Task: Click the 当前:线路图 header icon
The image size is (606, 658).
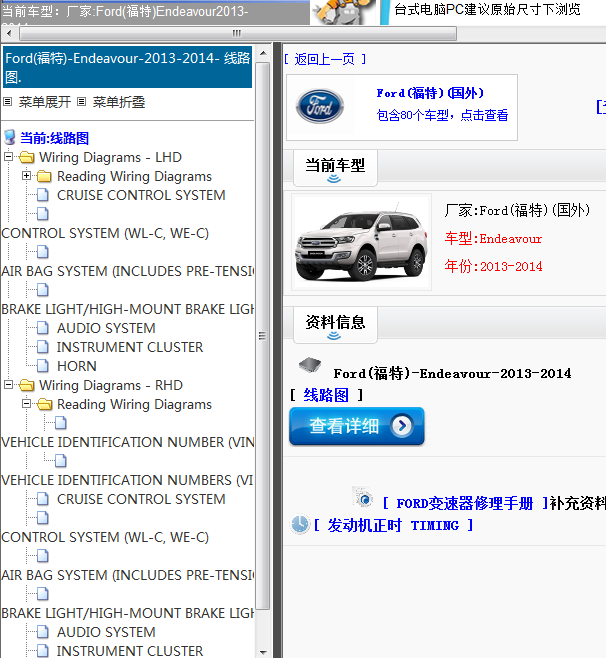Action: [10, 137]
